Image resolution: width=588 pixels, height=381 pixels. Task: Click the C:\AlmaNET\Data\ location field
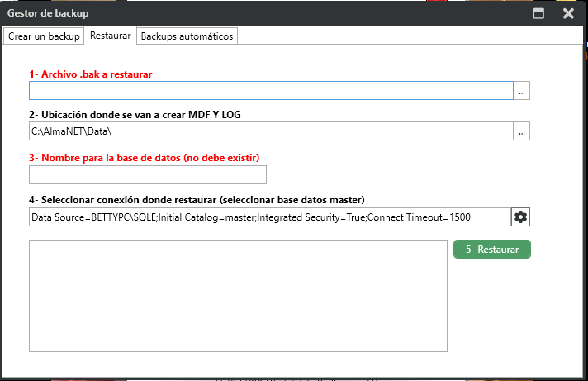point(271,131)
